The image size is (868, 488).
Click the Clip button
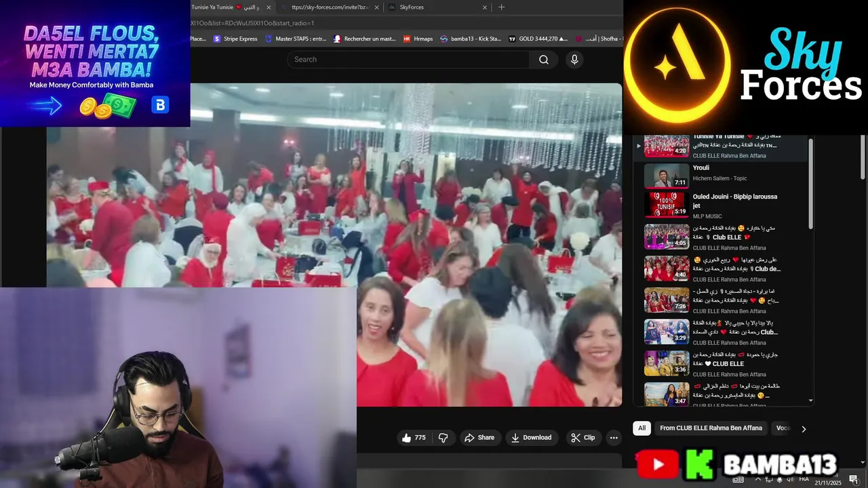[583, 438]
